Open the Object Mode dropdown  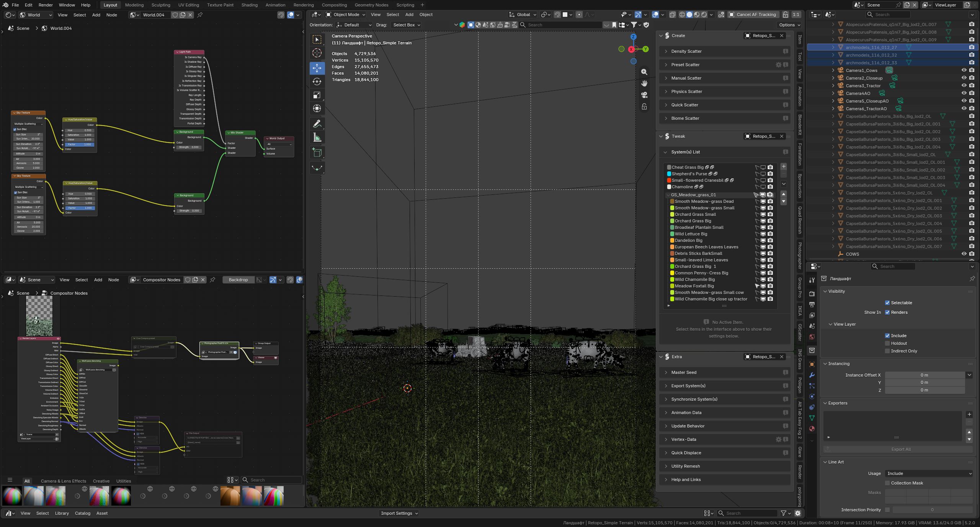tap(345, 15)
